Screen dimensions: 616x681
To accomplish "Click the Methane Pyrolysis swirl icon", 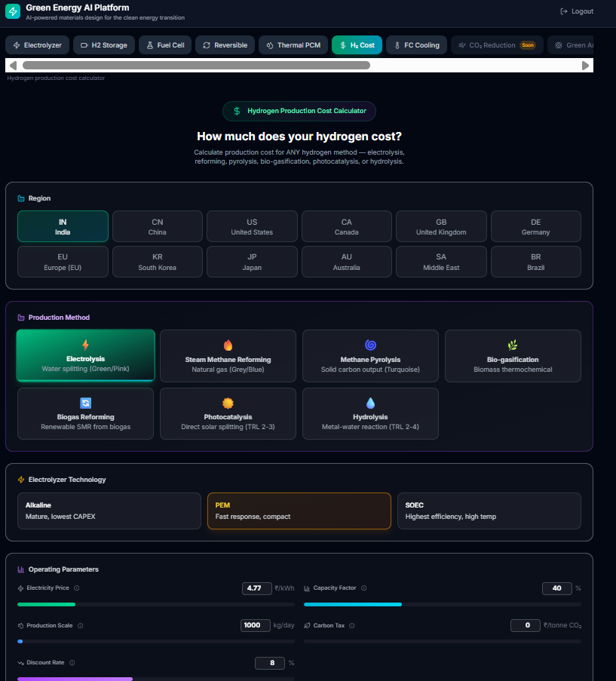I will 370,345.
